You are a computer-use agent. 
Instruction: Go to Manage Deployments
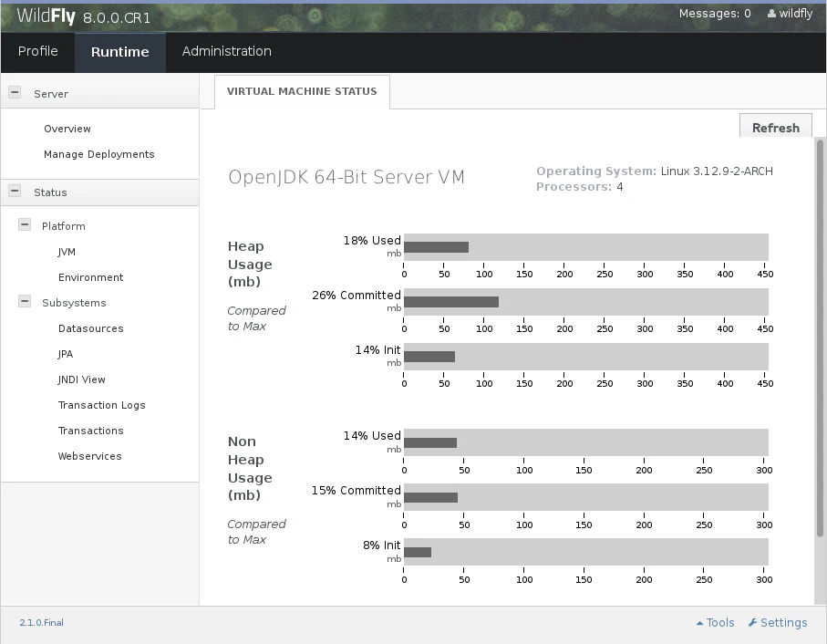[x=98, y=154]
